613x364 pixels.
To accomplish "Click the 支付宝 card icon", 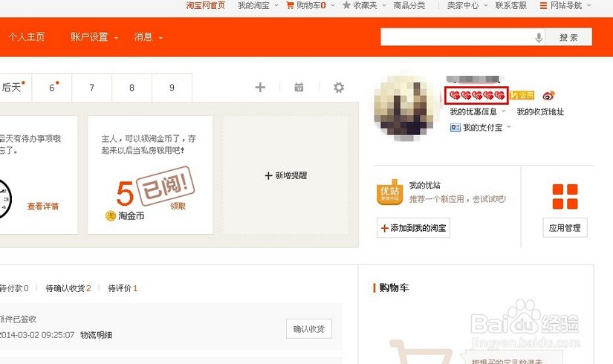I will 455,128.
